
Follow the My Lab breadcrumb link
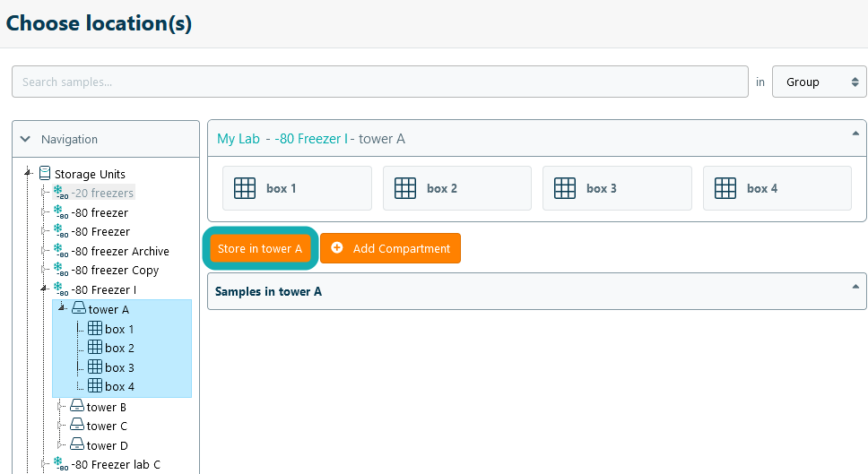tap(239, 139)
